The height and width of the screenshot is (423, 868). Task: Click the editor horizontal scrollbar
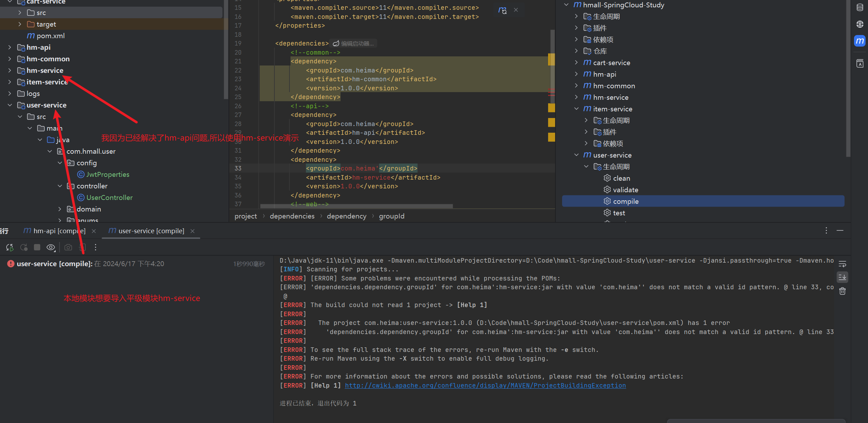(x=356, y=206)
